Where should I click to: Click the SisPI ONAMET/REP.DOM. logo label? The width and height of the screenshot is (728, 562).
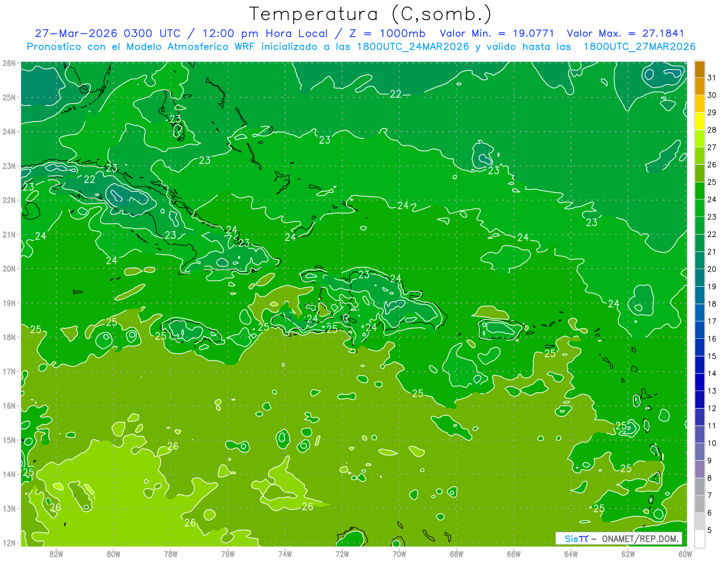(x=619, y=538)
